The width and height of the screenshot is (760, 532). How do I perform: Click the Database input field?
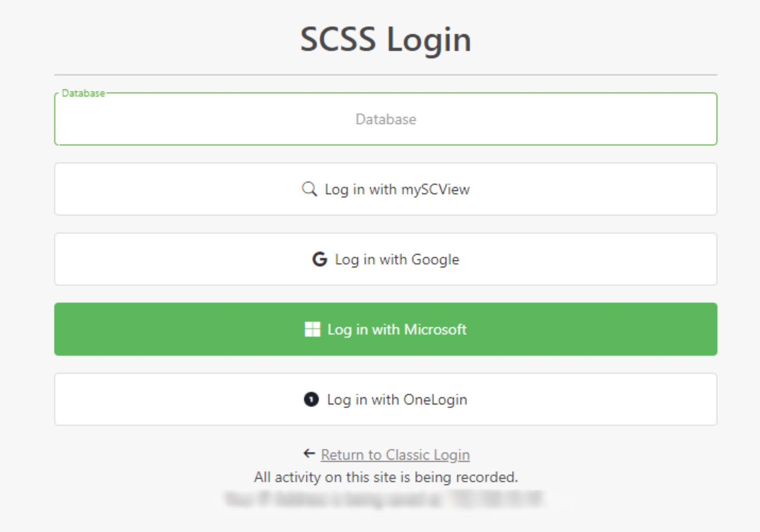[386, 119]
